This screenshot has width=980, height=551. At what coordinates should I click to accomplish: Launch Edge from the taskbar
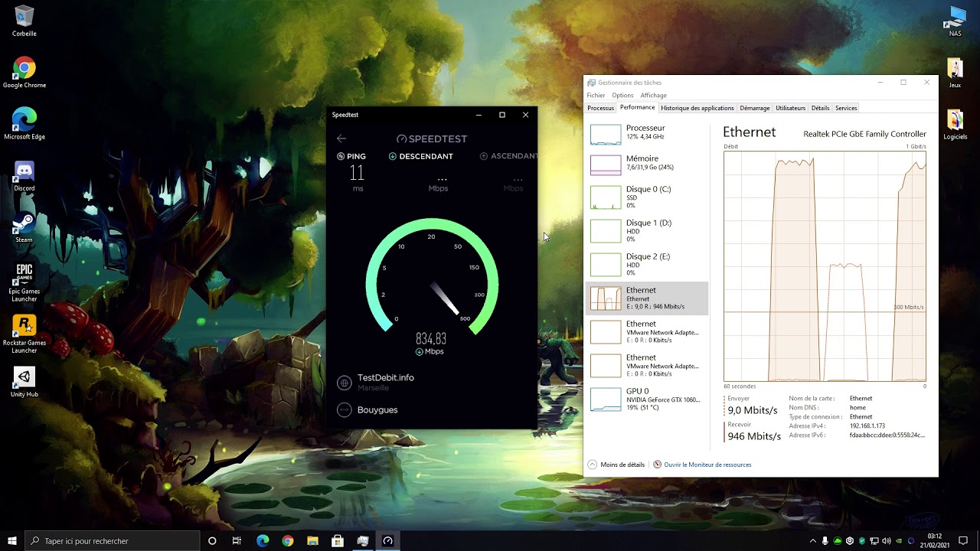(263, 541)
